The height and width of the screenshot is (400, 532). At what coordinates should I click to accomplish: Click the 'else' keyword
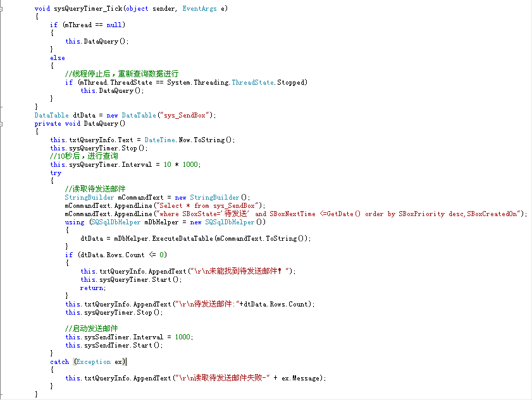(58, 58)
